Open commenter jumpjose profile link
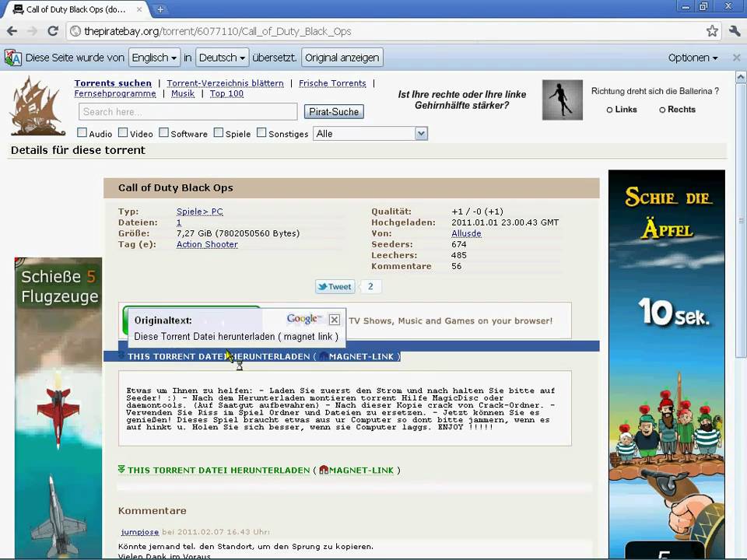The height and width of the screenshot is (560, 747). click(x=139, y=532)
